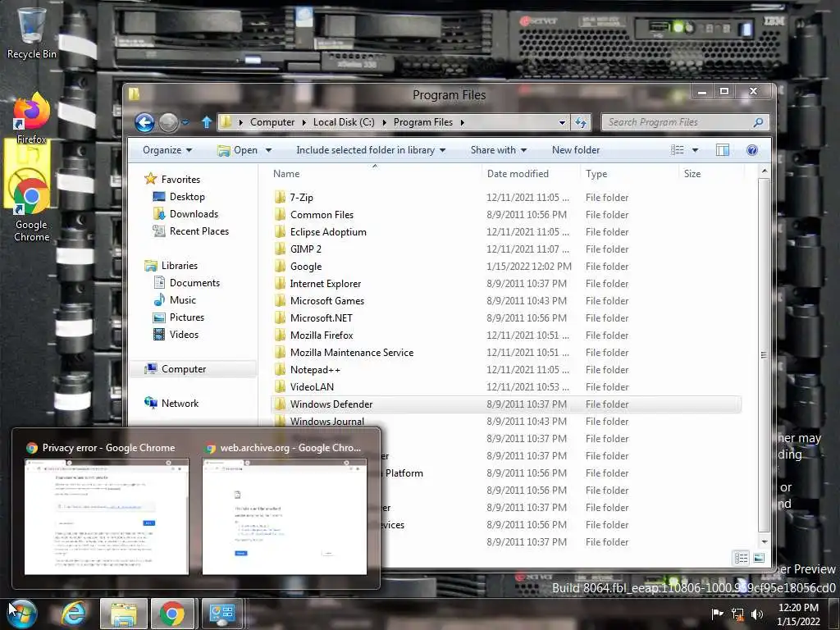Expand the arrow after Program Files breadcrumb
The width and height of the screenshot is (840, 630).
point(463,122)
